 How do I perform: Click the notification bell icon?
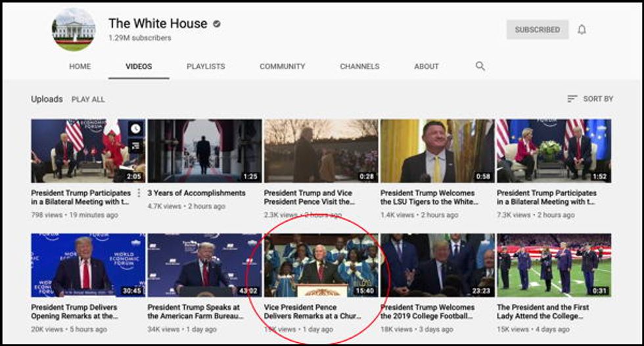582,30
